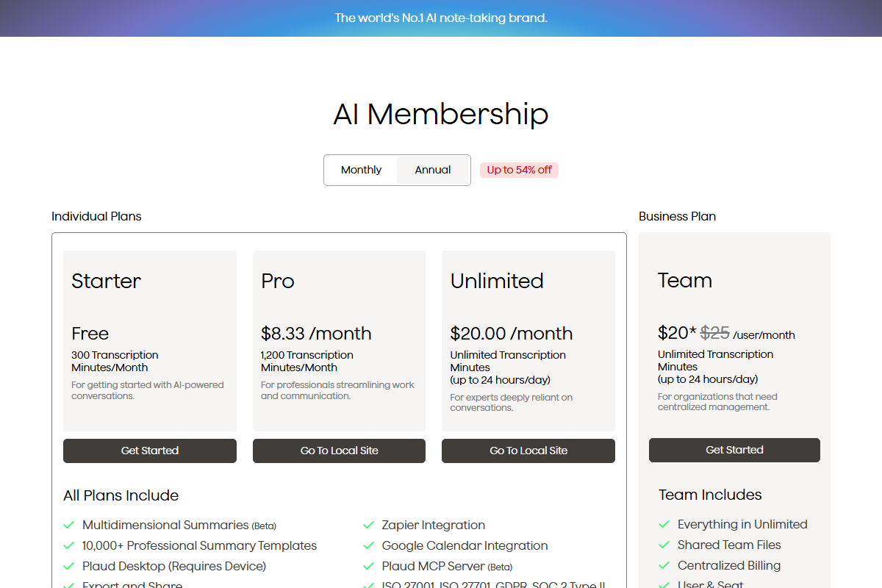
Task: Click Google Calendar Integration feature text
Action: 465,545
